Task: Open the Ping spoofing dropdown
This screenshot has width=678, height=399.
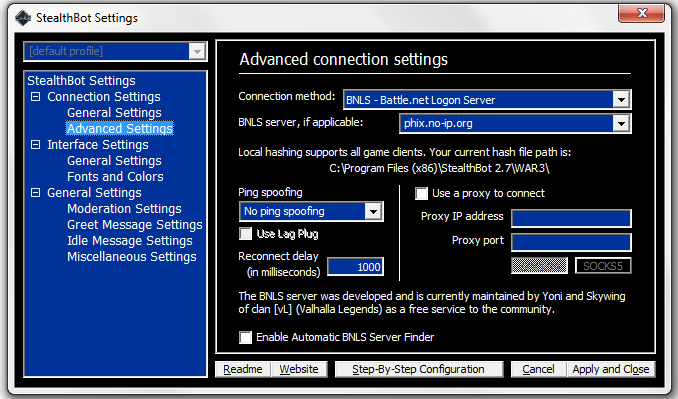Action: pos(373,211)
